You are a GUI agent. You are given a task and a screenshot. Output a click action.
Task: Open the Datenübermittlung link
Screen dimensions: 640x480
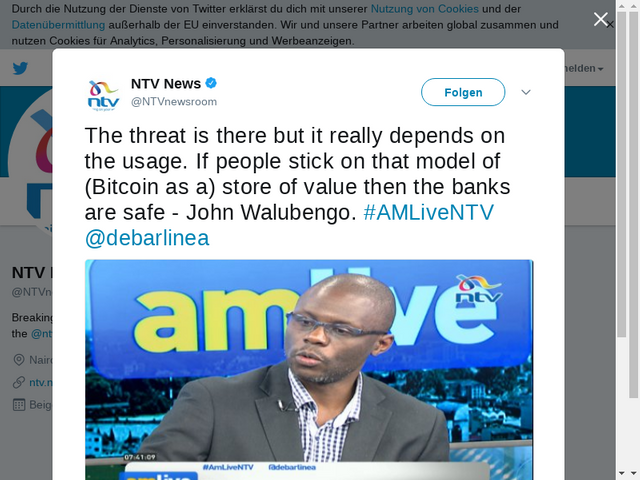point(58,25)
